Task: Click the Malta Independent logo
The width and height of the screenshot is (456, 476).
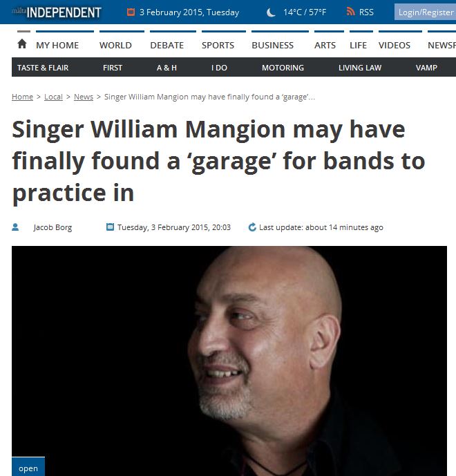Action: pos(57,12)
